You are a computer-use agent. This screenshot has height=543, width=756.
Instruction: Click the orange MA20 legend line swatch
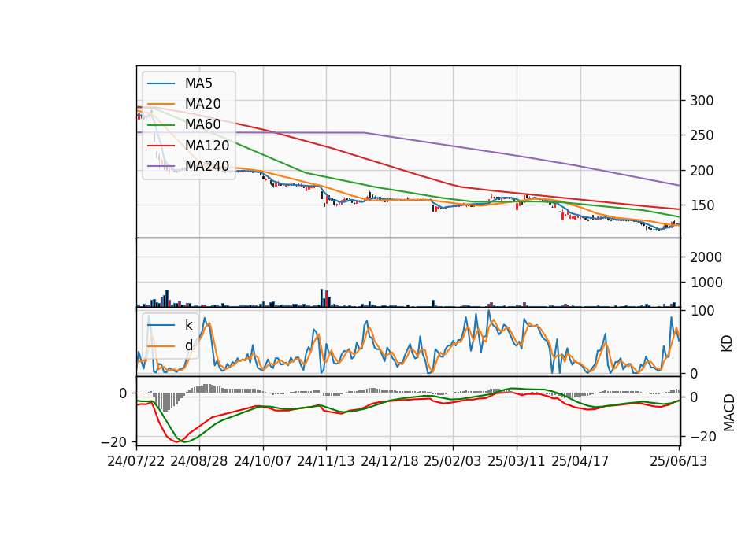(x=161, y=104)
